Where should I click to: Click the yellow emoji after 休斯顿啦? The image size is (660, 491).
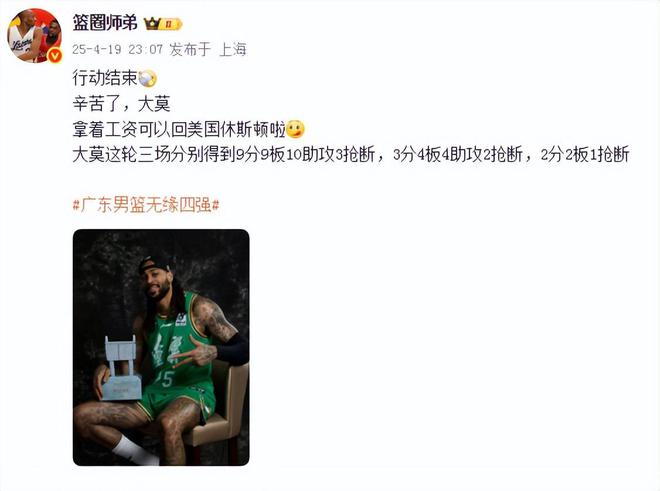295,129
